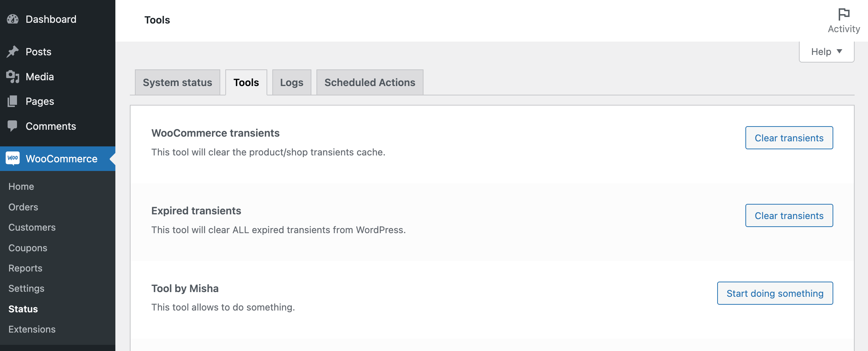Open the Orders page
Image resolution: width=868 pixels, height=351 pixels.
point(23,207)
